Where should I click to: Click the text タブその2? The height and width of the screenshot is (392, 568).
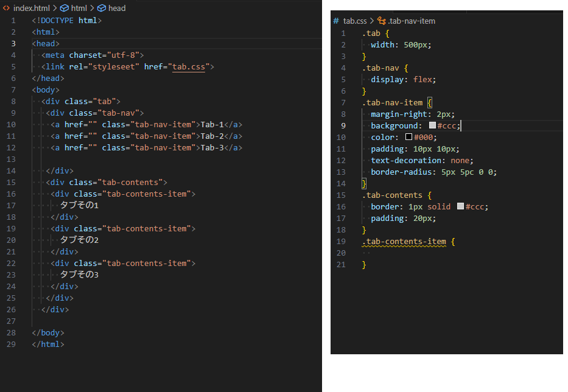coord(79,240)
